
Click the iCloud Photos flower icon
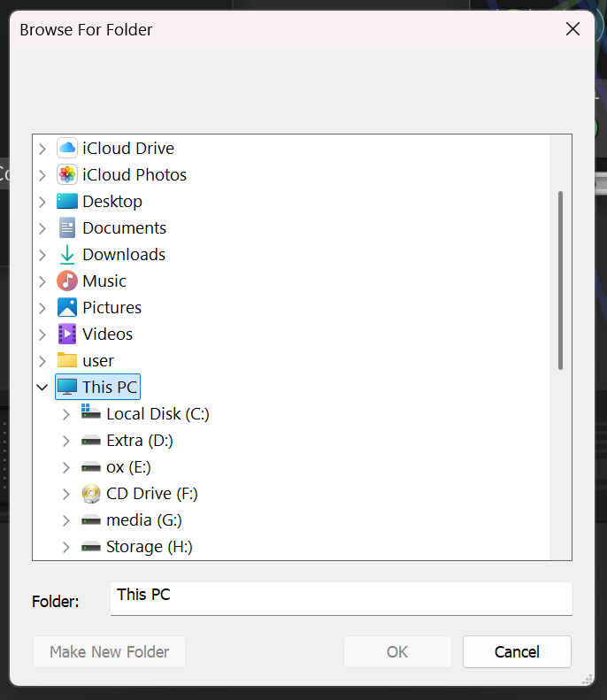pos(67,174)
